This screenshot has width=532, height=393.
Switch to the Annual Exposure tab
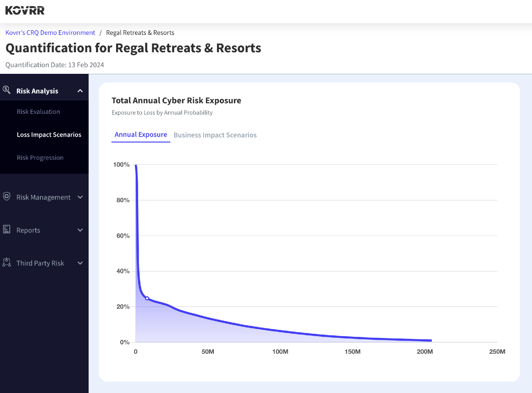[x=141, y=135]
